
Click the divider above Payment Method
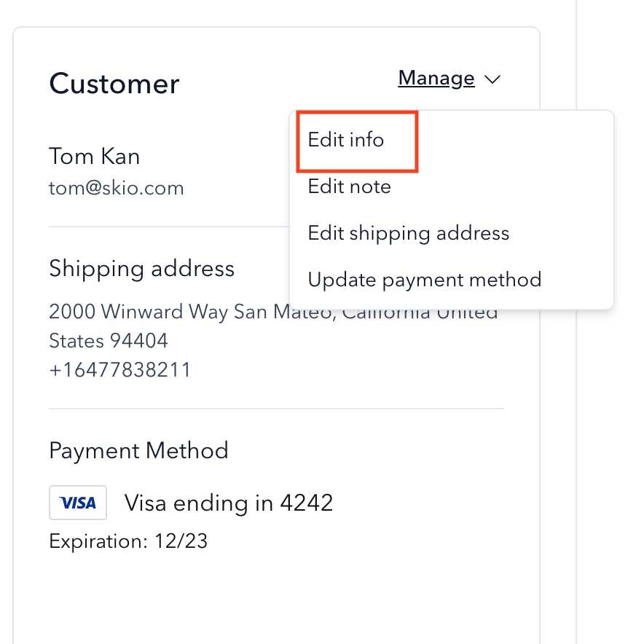[276, 409]
